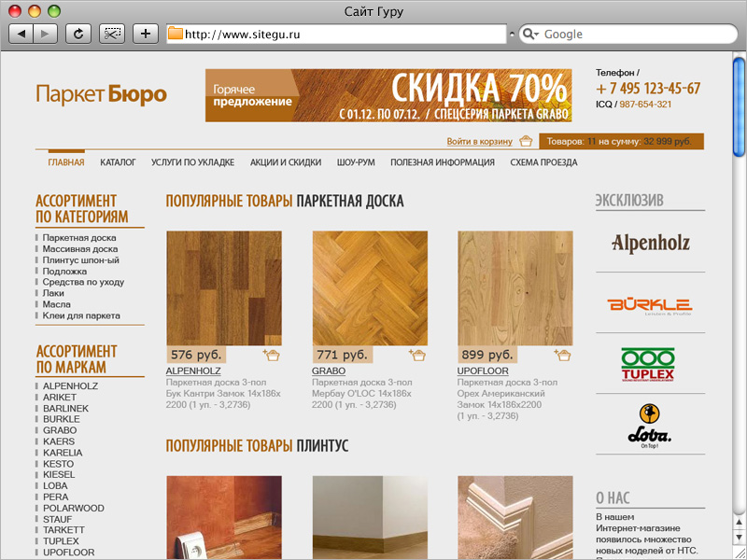Click the blue vertical scrollbar thumb

tap(740, 105)
